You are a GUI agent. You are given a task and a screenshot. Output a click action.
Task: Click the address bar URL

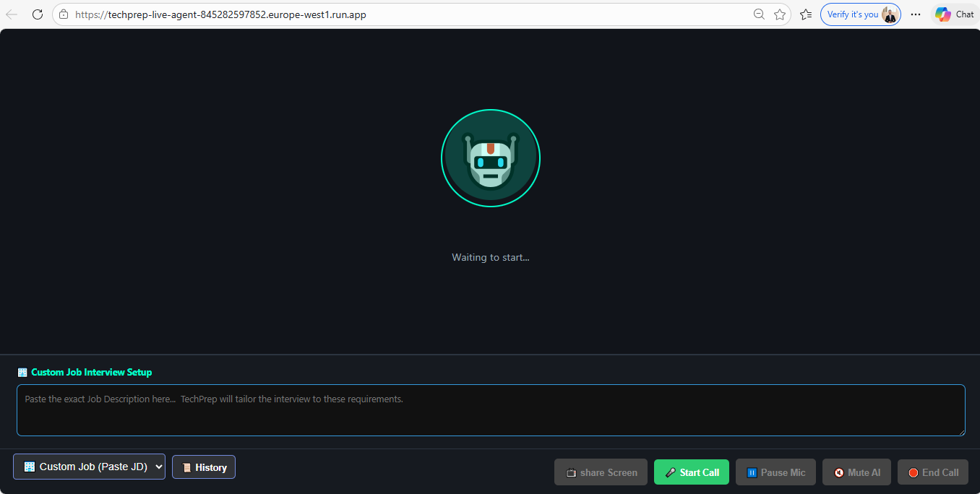[220, 14]
